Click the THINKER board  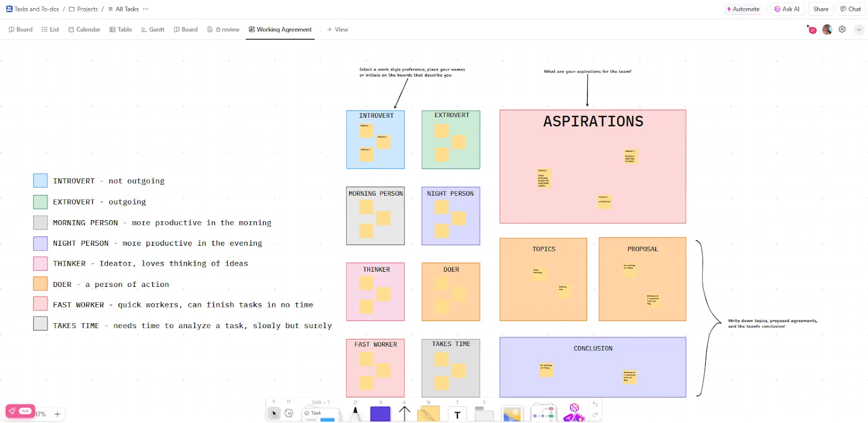(375, 292)
